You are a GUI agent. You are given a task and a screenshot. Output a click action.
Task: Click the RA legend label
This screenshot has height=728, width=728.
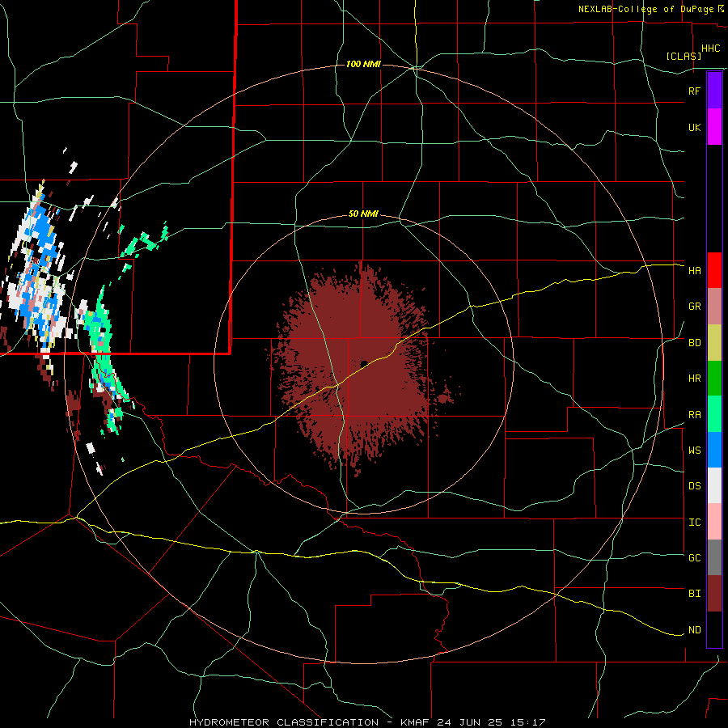click(x=695, y=415)
